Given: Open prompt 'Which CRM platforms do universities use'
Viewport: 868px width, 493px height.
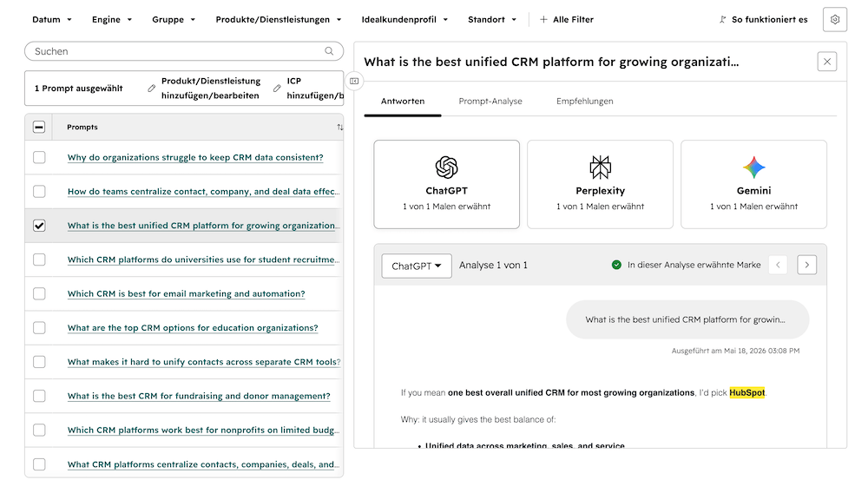Looking at the screenshot, I should [x=204, y=260].
